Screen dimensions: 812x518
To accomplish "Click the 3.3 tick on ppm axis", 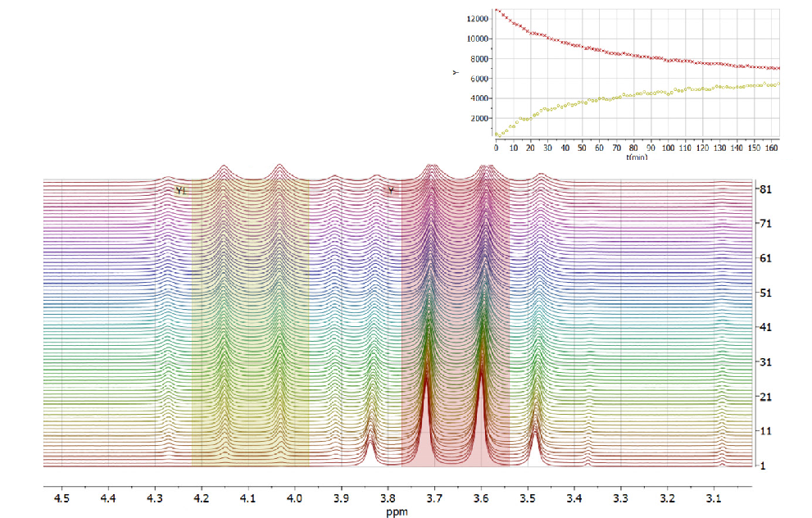I will 620,498.
